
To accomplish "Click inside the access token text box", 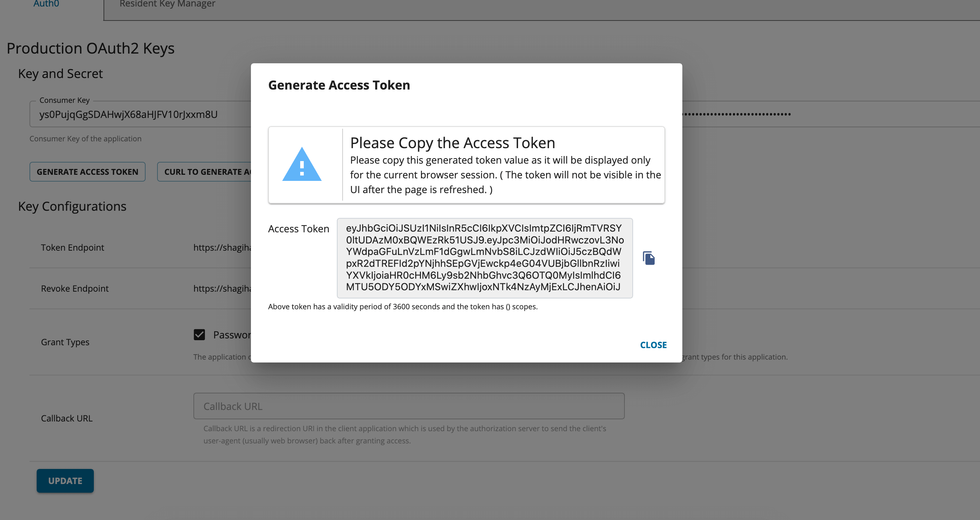I will tap(484, 258).
